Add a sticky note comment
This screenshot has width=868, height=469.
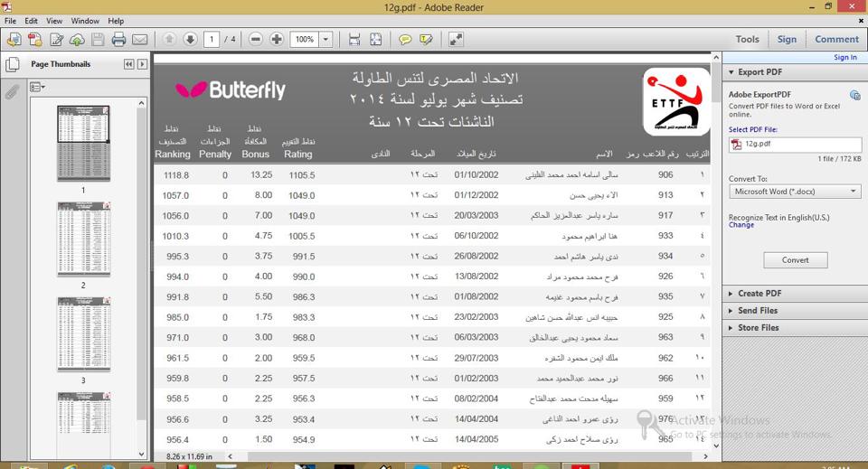coord(405,39)
